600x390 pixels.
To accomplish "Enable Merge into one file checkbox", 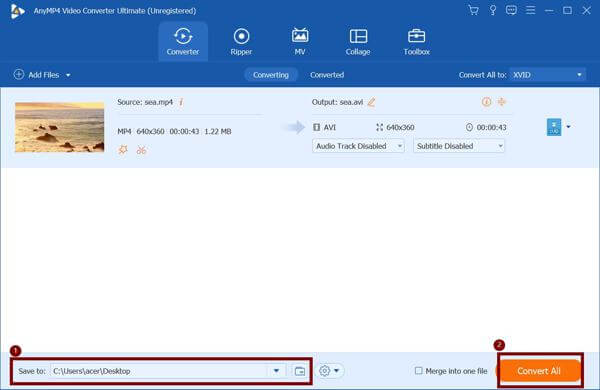I will coord(419,370).
